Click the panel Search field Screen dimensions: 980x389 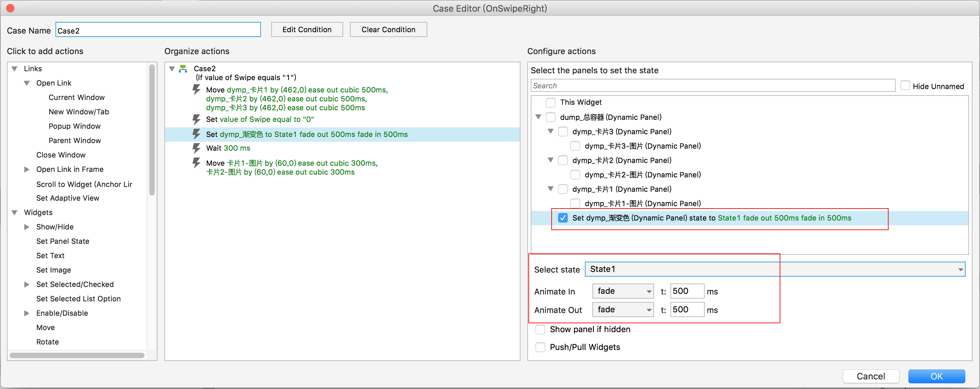(712, 86)
